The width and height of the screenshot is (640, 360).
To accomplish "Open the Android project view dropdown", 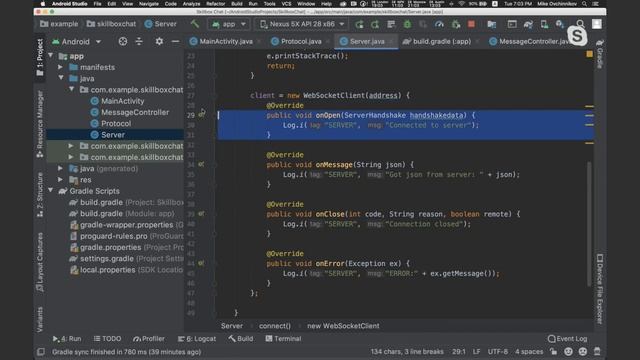I will coord(76,41).
